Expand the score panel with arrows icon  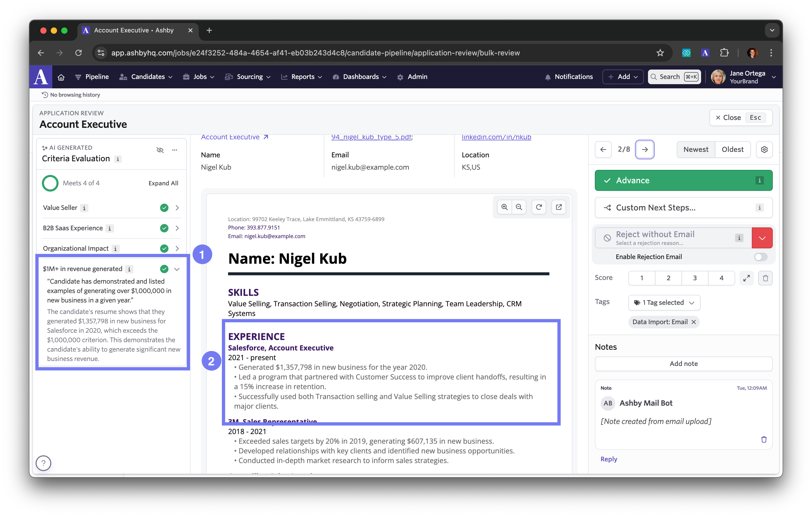pyautogui.click(x=746, y=278)
